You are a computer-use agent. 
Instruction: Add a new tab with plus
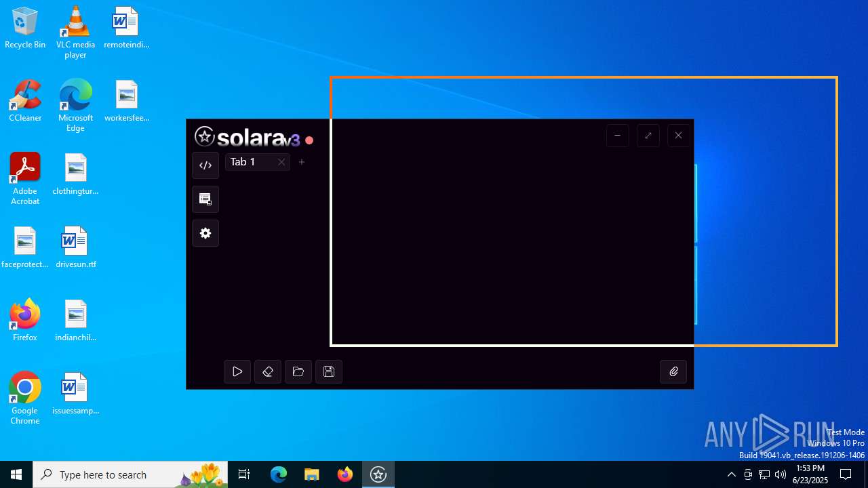click(x=302, y=162)
